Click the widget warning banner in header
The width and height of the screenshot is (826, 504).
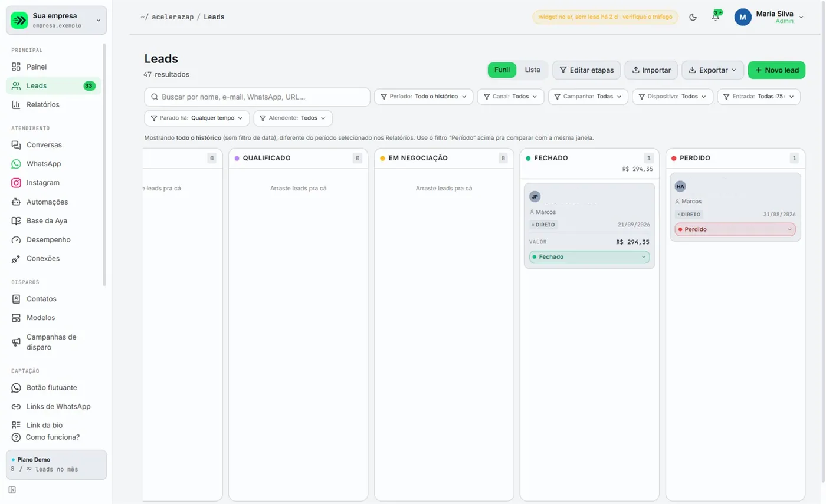pos(605,17)
